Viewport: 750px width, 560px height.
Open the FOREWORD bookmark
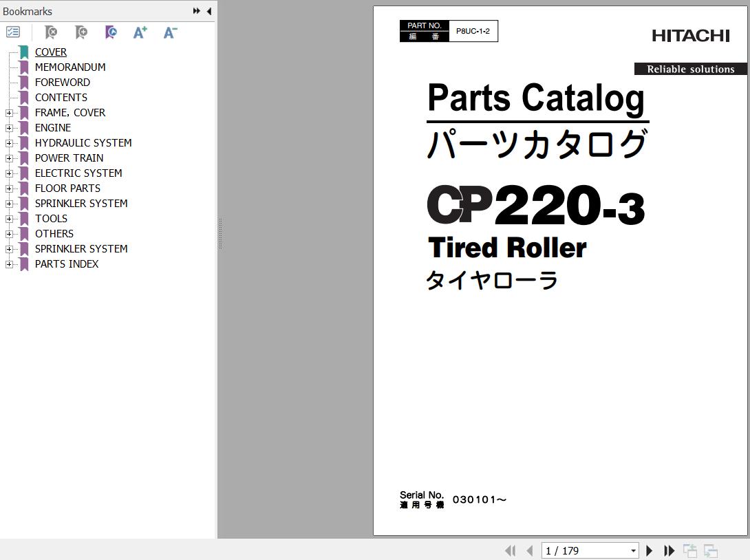[x=62, y=83]
